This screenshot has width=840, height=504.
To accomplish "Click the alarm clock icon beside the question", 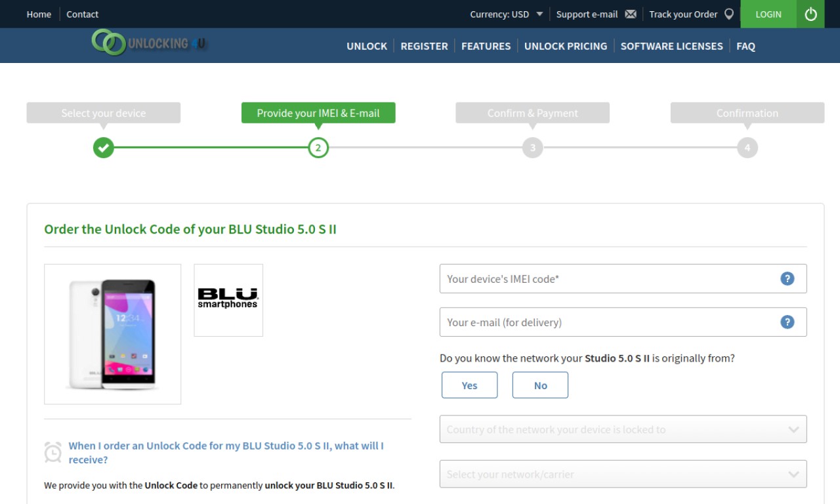I will pyautogui.click(x=52, y=452).
